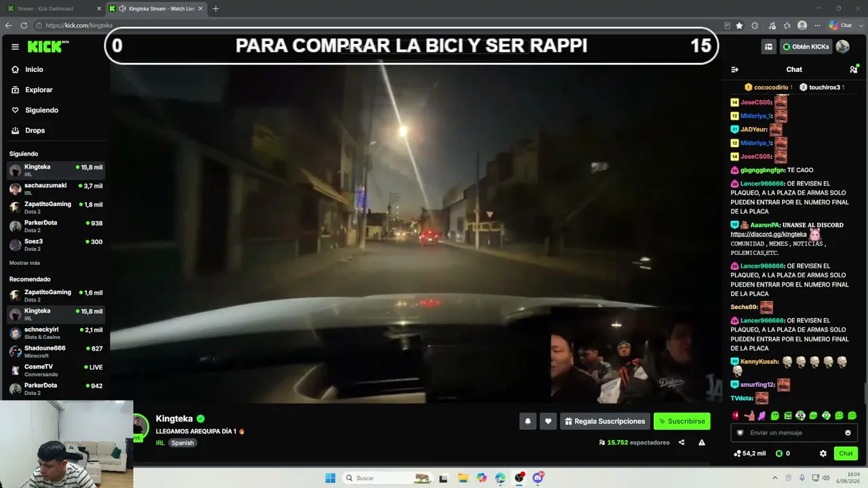Go back in the browser

[x=8, y=26]
